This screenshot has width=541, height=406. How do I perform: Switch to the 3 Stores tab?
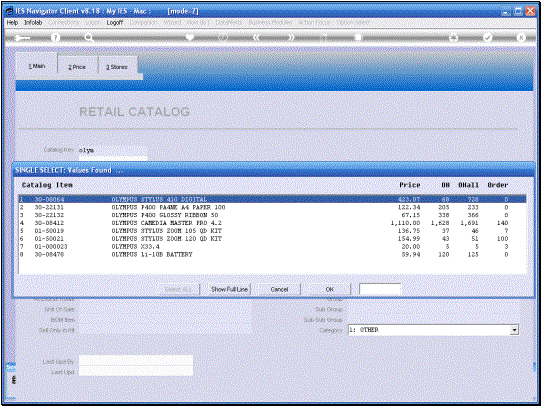117,67
